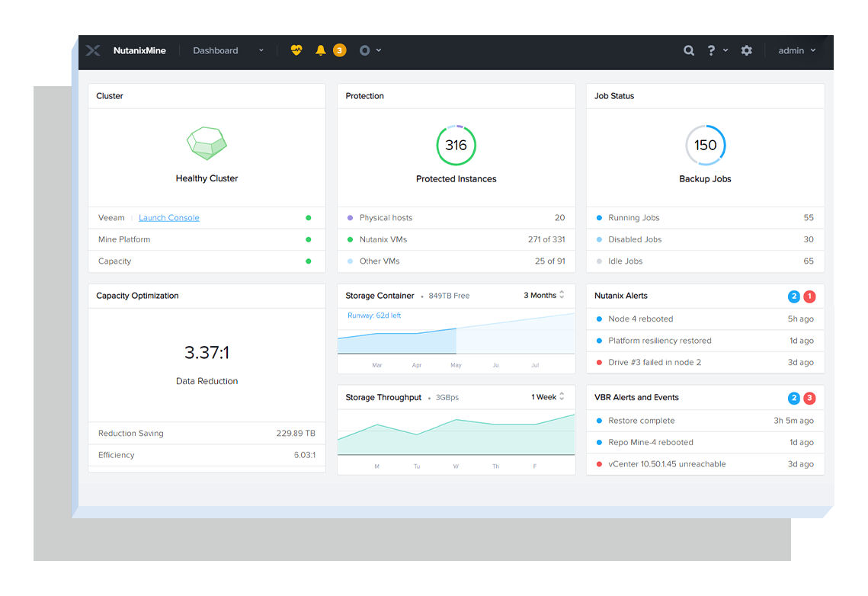Screen dimensions: 868x596
Task: Click the tasks circle icon in navbar
Action: tap(365, 50)
